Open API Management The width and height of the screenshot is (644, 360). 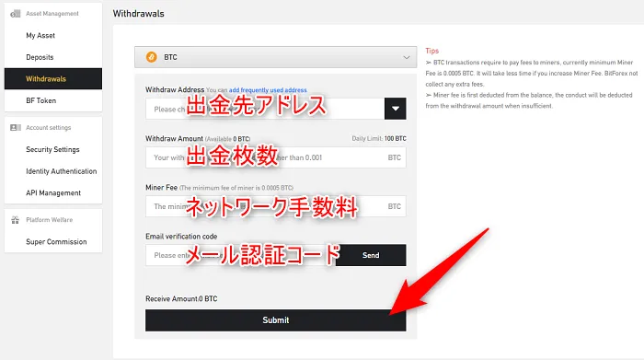pyautogui.click(x=53, y=192)
